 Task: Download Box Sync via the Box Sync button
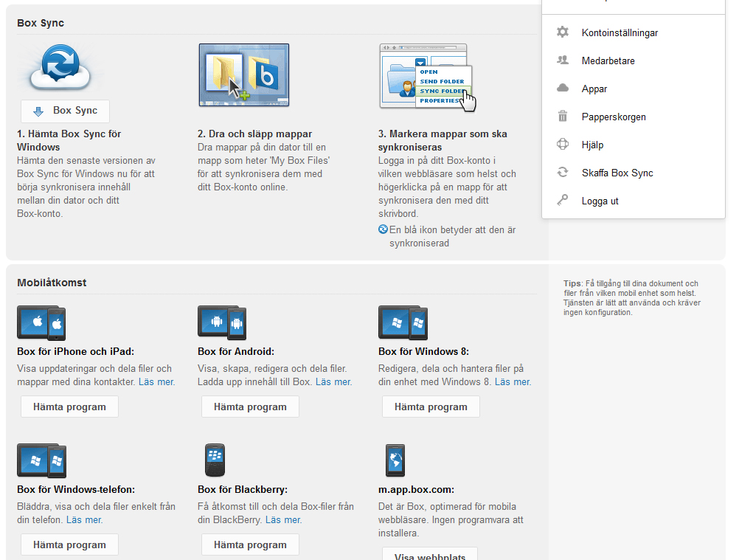click(65, 111)
